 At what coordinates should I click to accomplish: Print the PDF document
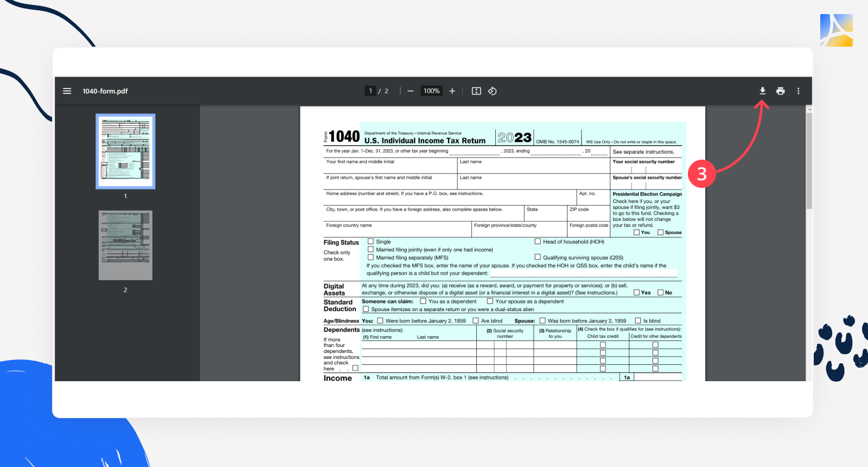[780, 91]
